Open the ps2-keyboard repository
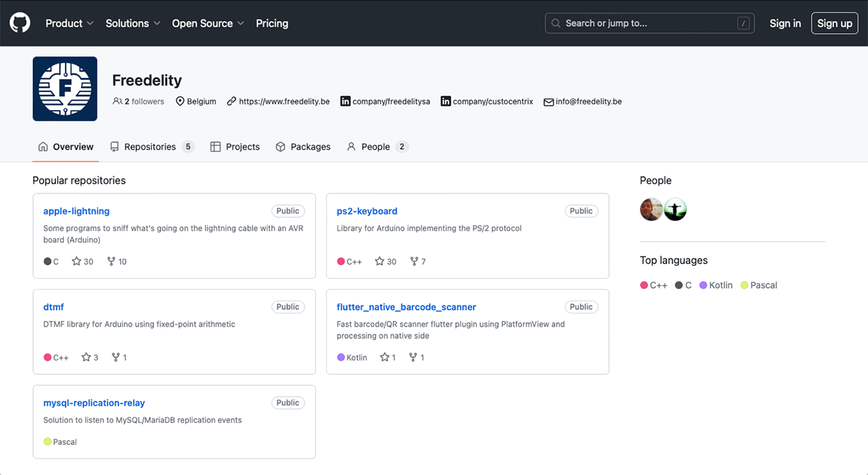Viewport: 868px width, 475px height. [367, 211]
